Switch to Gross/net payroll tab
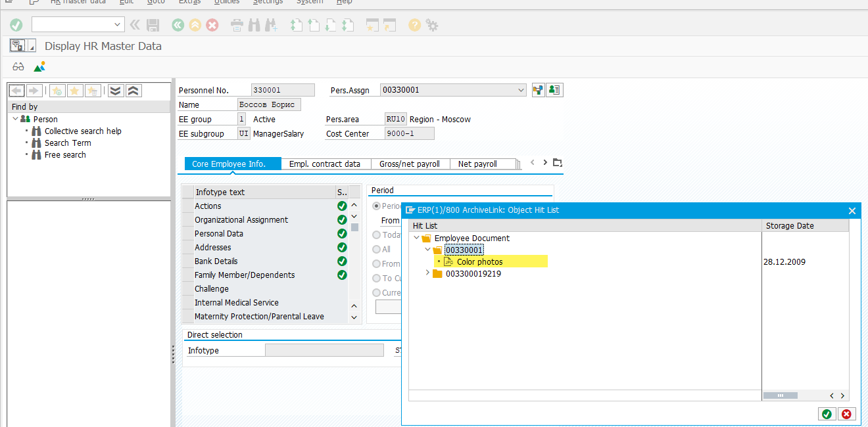Viewport: 868px width, 427px height. tap(410, 164)
